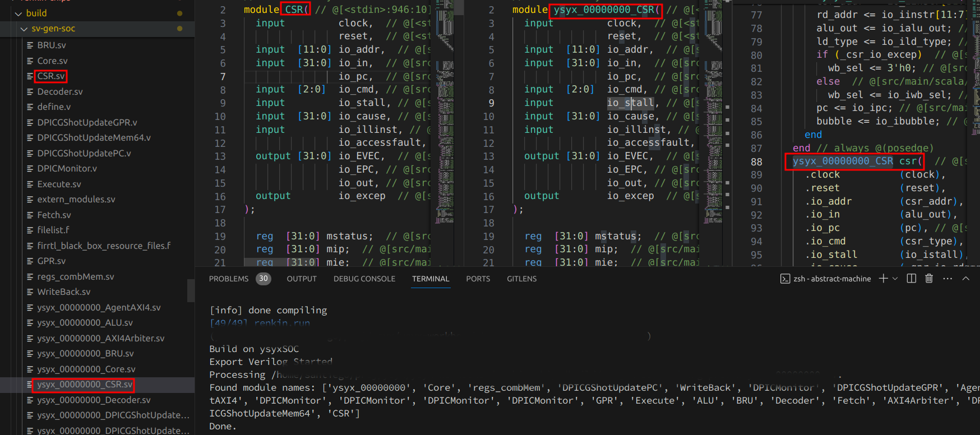
Task: Switch to the PROBLEMS tab
Action: 229,279
